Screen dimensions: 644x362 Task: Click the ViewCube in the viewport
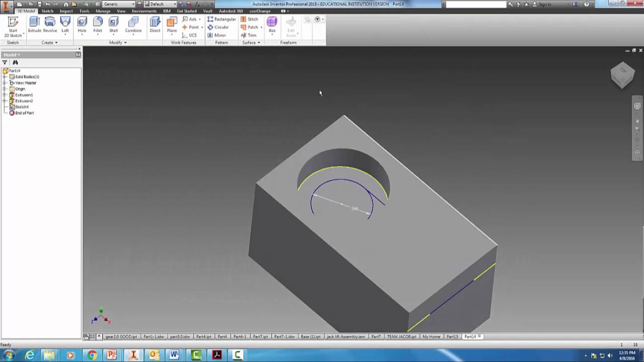[622, 74]
